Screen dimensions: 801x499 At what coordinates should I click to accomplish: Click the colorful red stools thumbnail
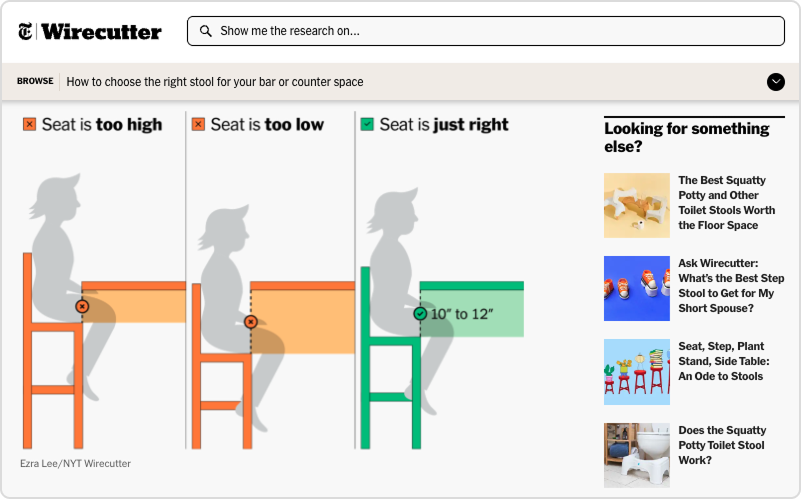pyautogui.click(x=637, y=371)
